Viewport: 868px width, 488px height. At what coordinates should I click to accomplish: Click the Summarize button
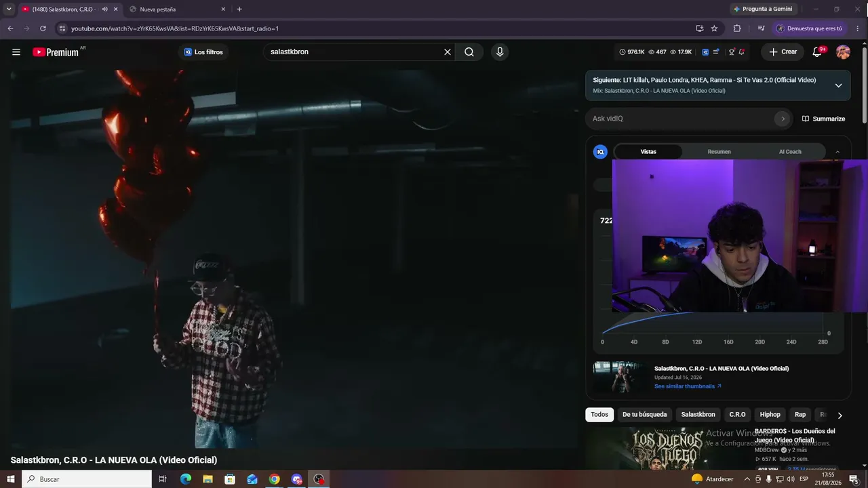click(x=823, y=119)
